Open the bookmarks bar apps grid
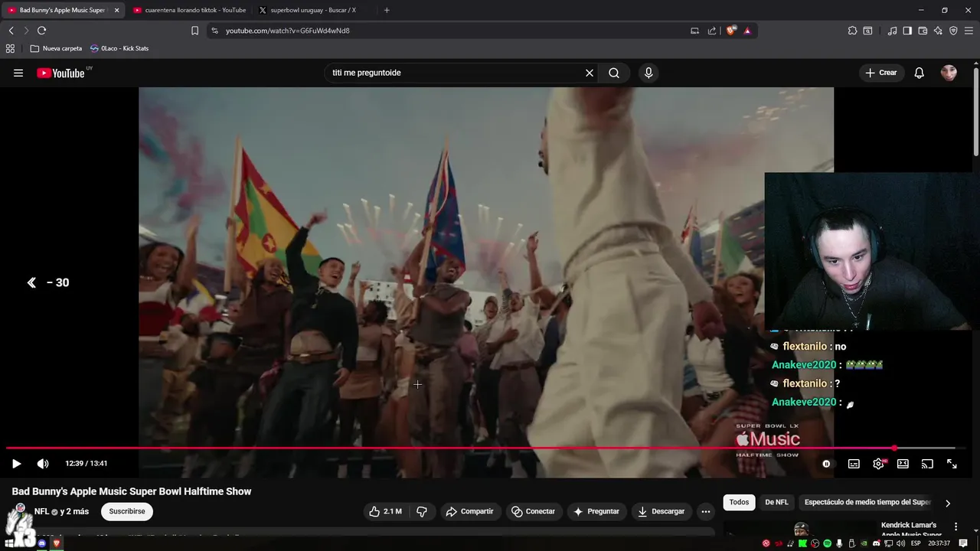Screen dimensions: 980x551 (x=10, y=48)
